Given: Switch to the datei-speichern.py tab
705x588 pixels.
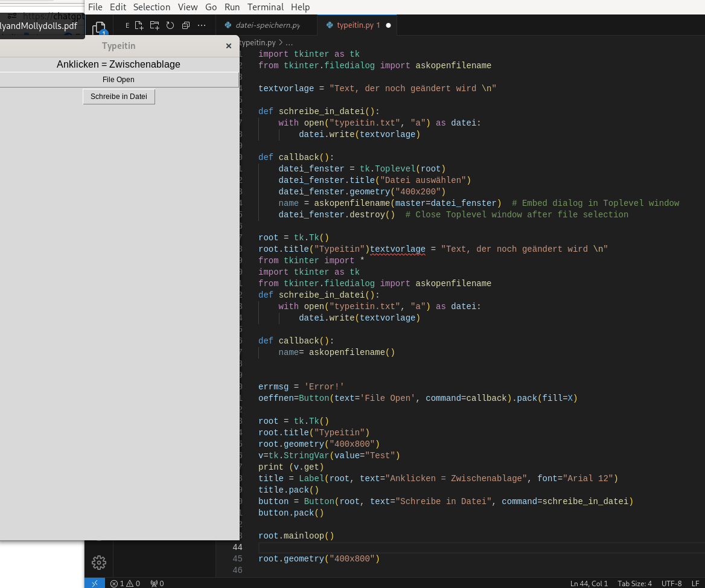Looking at the screenshot, I should click(263, 25).
